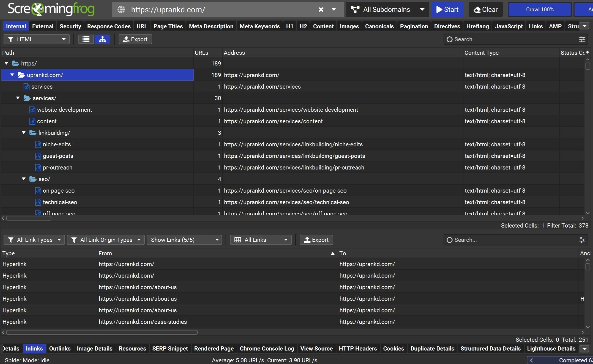Open the HTTP Headers tab
Viewport: 593px width, 364px height.
pyautogui.click(x=358, y=349)
